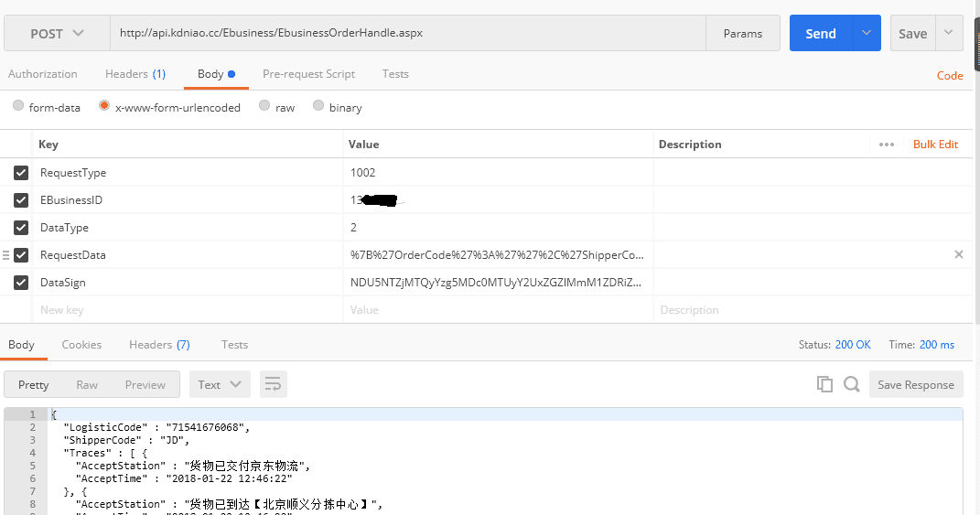Select form-data body type

pos(18,105)
